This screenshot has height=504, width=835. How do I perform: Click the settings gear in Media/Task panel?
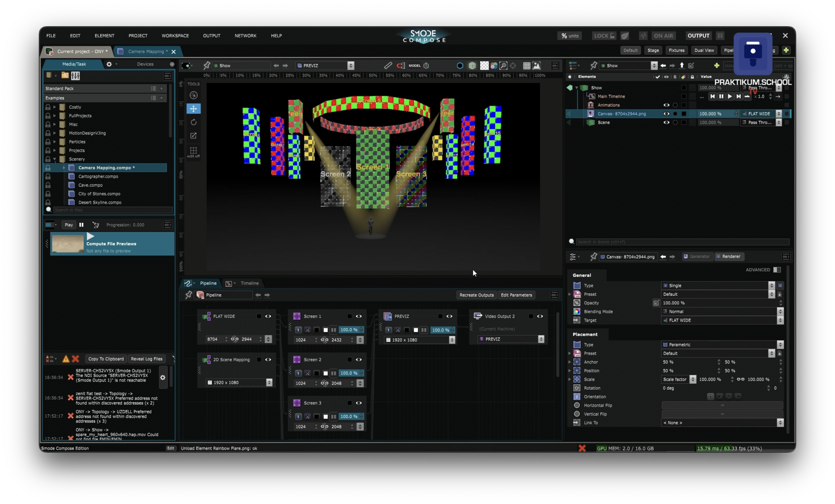point(109,64)
